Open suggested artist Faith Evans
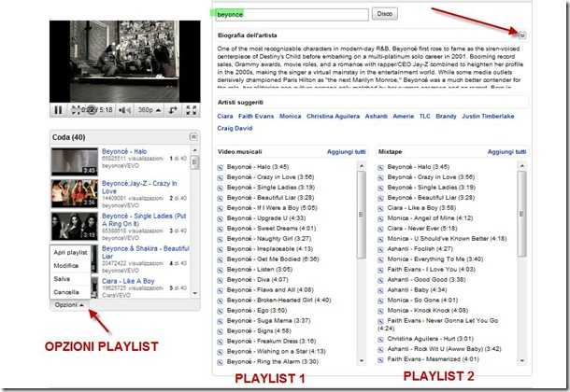 pyautogui.click(x=256, y=116)
